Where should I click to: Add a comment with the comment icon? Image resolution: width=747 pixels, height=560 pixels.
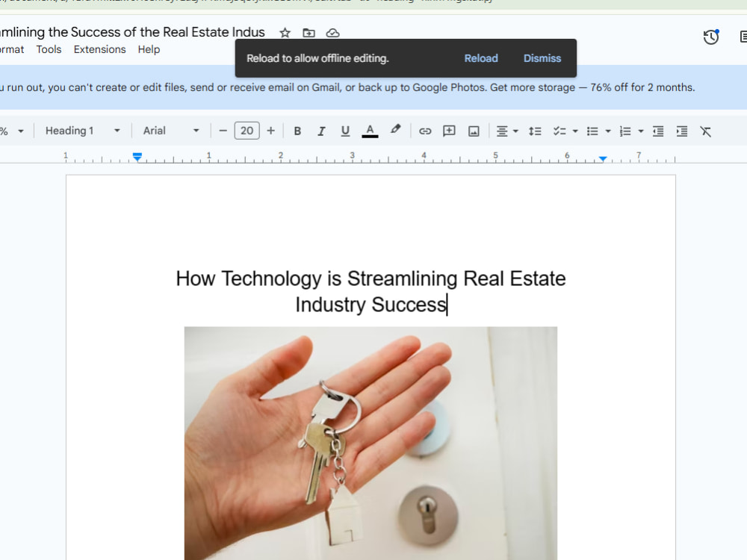point(449,131)
